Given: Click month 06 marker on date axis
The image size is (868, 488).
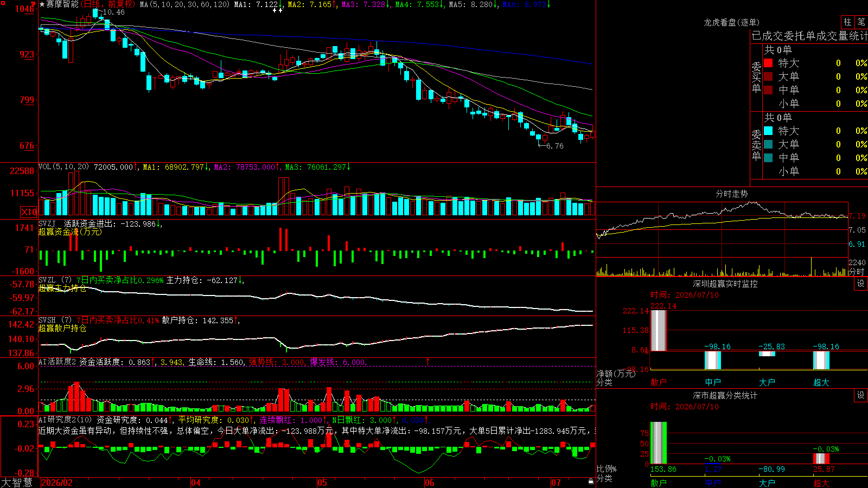Looking at the screenshot, I should 430,483.
